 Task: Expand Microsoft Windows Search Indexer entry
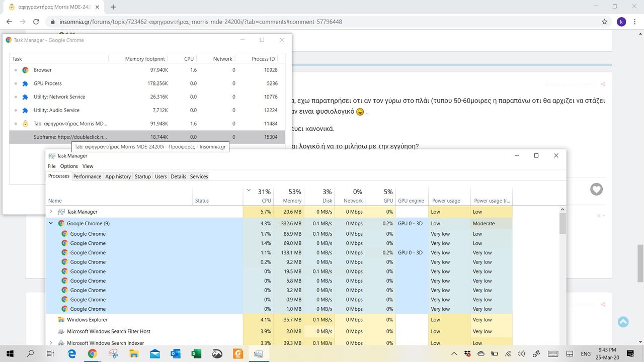pos(51,343)
